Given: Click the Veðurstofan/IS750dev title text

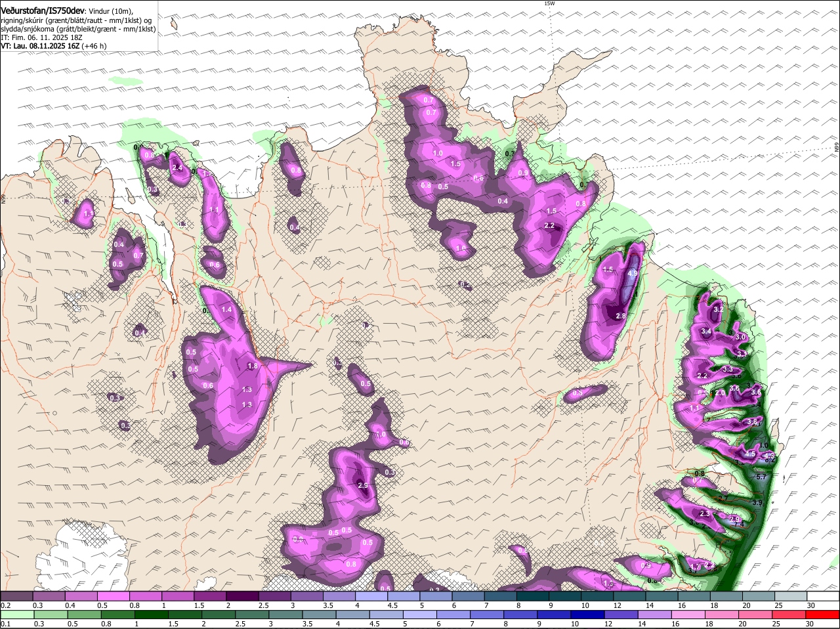Looking at the screenshot, I should tap(43, 11).
